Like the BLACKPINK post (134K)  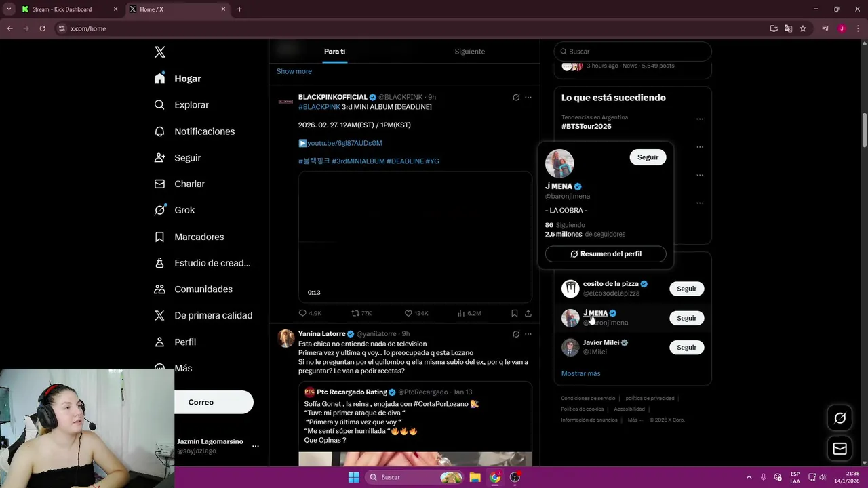pos(416,313)
